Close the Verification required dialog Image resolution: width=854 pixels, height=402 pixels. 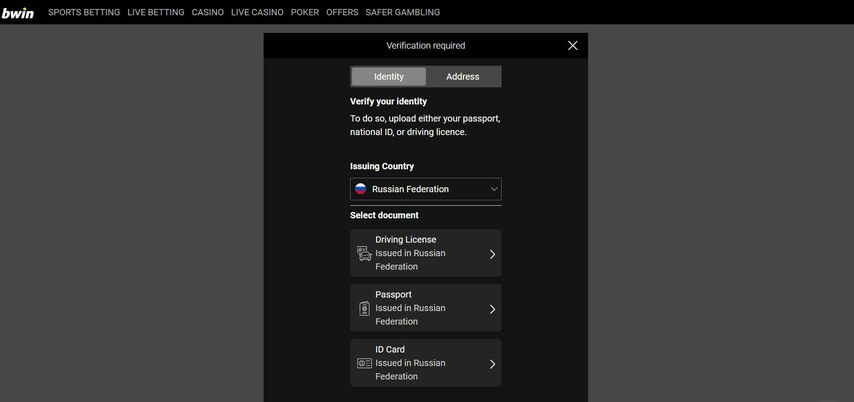pos(572,46)
